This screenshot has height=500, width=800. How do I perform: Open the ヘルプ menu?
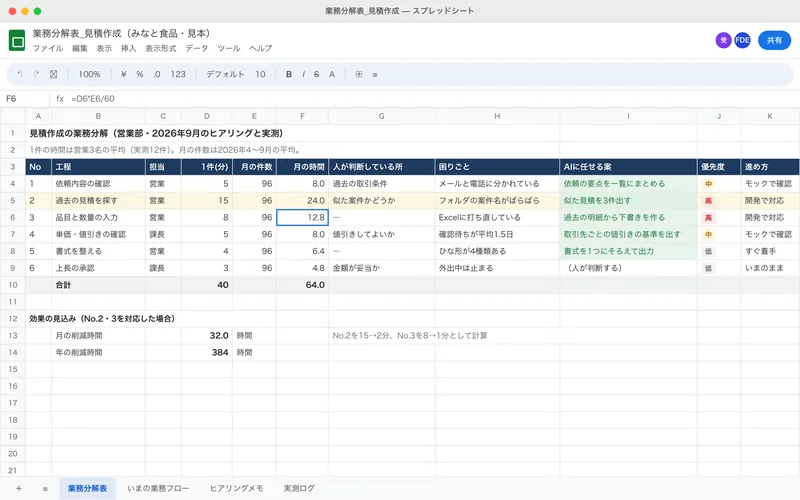pos(261,48)
